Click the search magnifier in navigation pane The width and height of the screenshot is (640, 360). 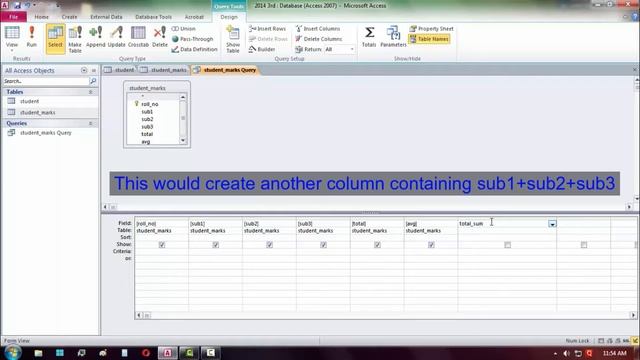click(x=93, y=81)
